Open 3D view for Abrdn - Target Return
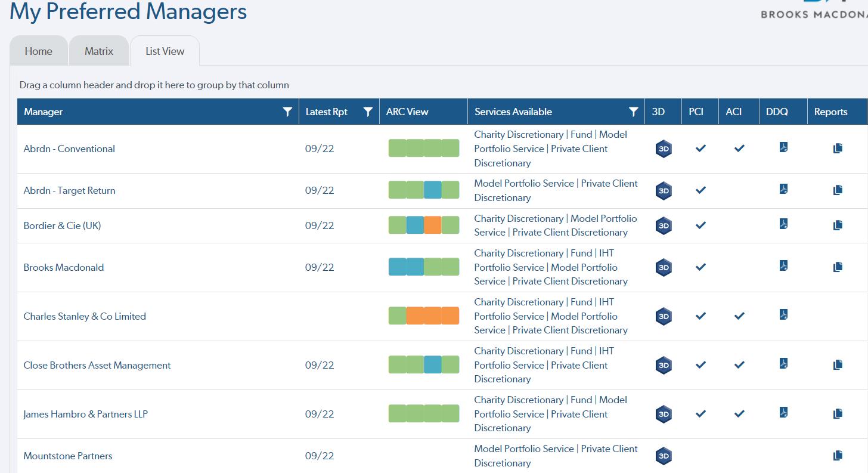This screenshot has width=868, height=473. click(664, 191)
